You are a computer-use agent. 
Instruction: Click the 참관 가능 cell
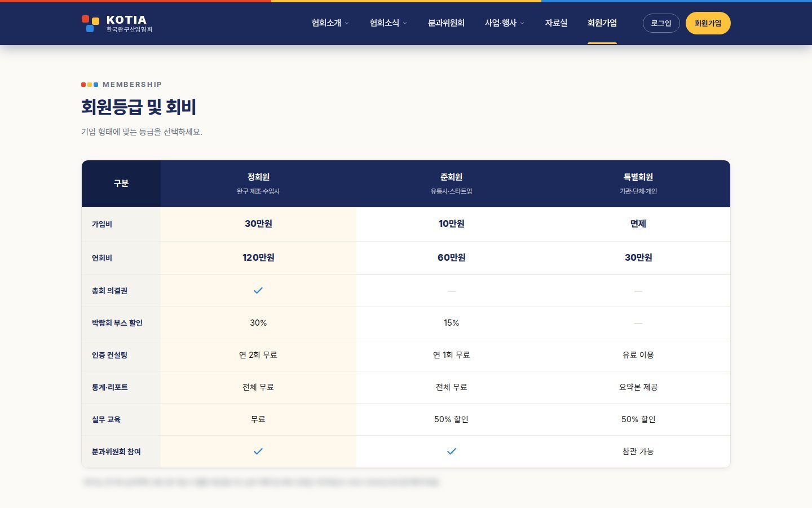tap(638, 452)
